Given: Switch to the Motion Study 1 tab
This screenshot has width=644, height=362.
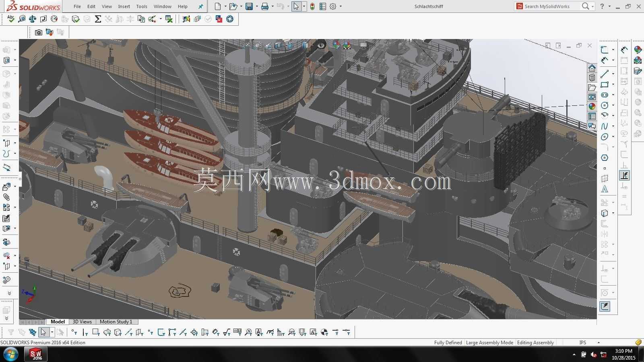Looking at the screenshot, I should [x=116, y=322].
